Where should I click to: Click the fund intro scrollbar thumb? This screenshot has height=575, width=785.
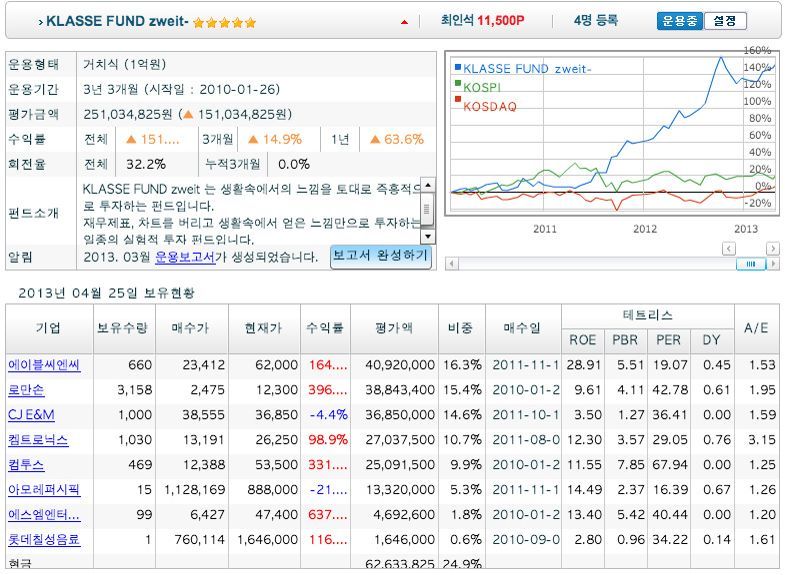pyautogui.click(x=428, y=209)
